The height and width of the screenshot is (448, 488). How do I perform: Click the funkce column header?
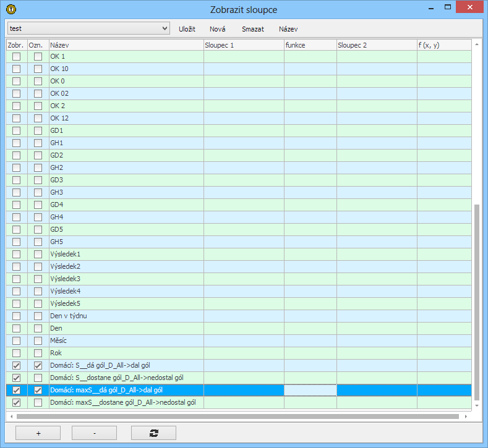[x=310, y=45]
